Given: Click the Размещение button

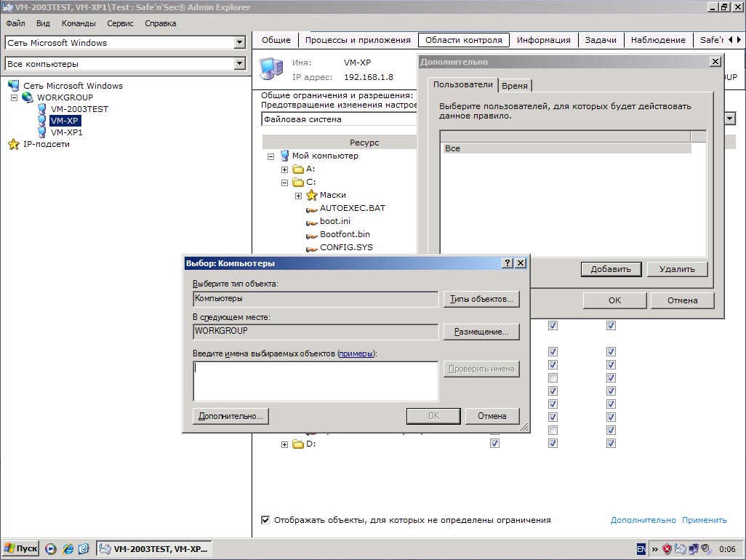Looking at the screenshot, I should coord(481,332).
